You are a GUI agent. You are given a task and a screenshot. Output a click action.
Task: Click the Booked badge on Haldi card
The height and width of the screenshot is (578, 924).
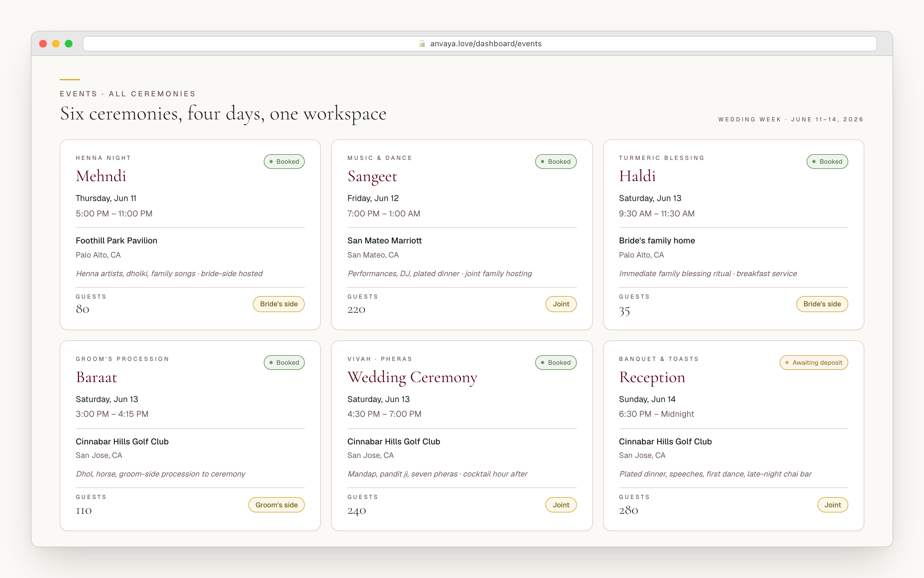pos(827,161)
